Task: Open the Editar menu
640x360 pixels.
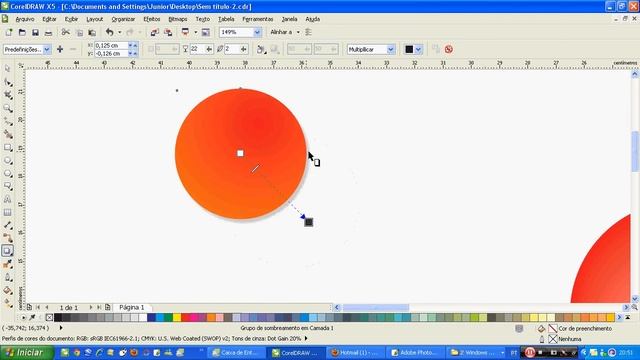Action: (49, 19)
